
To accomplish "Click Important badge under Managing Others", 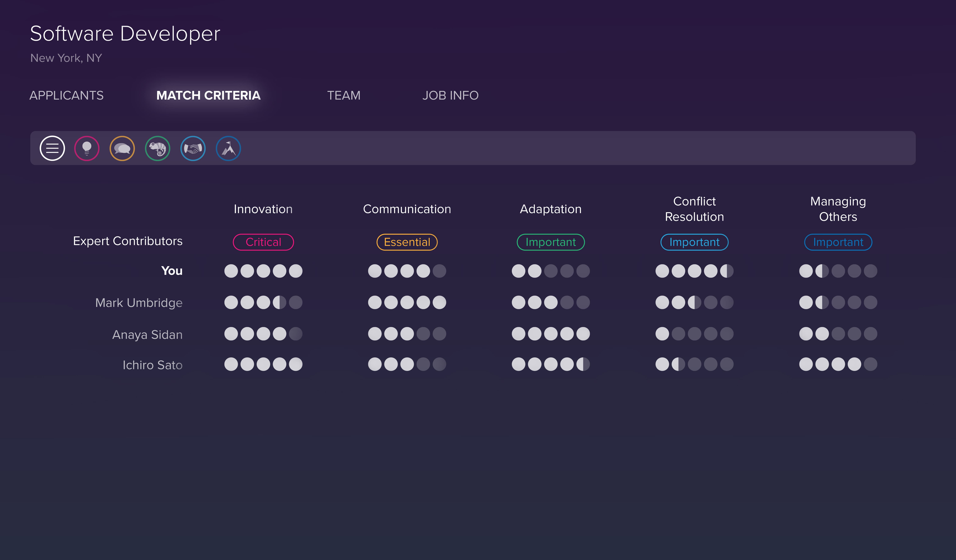I will 838,242.
